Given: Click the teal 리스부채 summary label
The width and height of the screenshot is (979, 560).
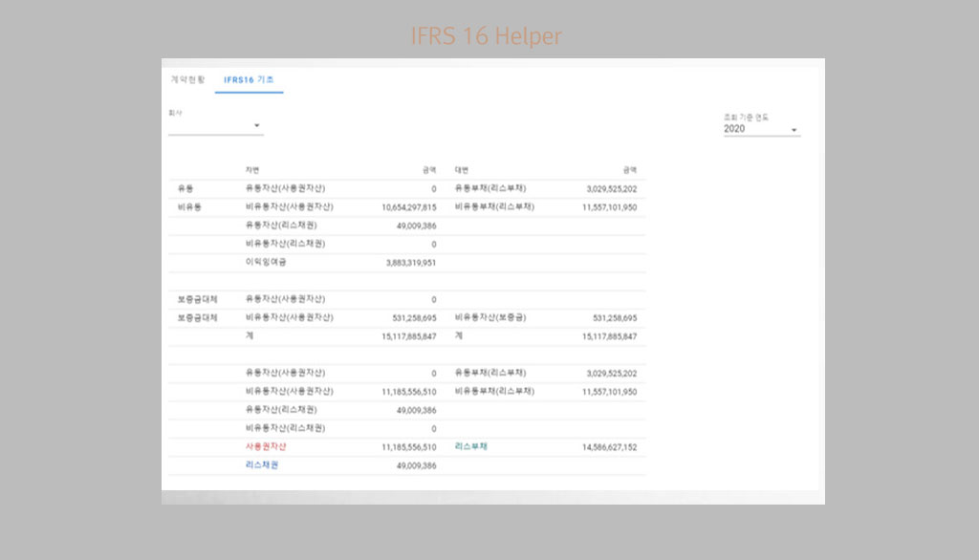Looking at the screenshot, I should tap(470, 446).
